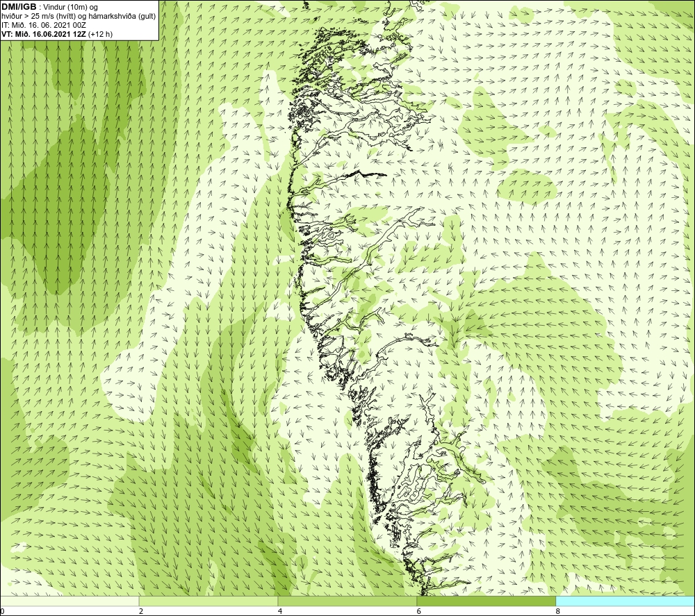Click the 'DMI/IGB' title text
Screen dimensions: 695x616
[19, 7]
